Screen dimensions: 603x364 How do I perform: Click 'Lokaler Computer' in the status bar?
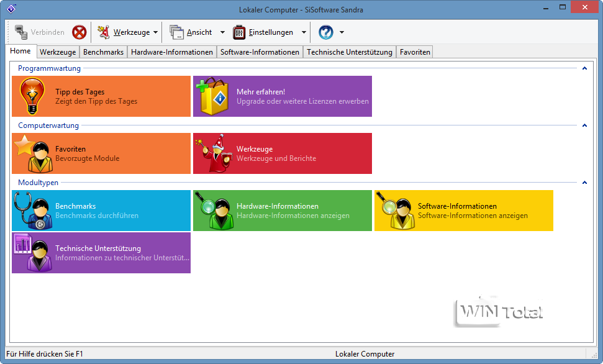365,354
